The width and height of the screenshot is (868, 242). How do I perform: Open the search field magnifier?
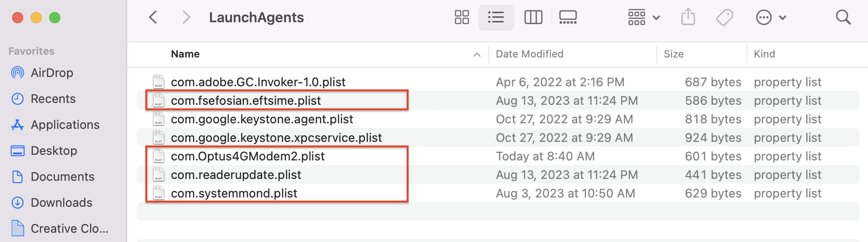pos(843,18)
